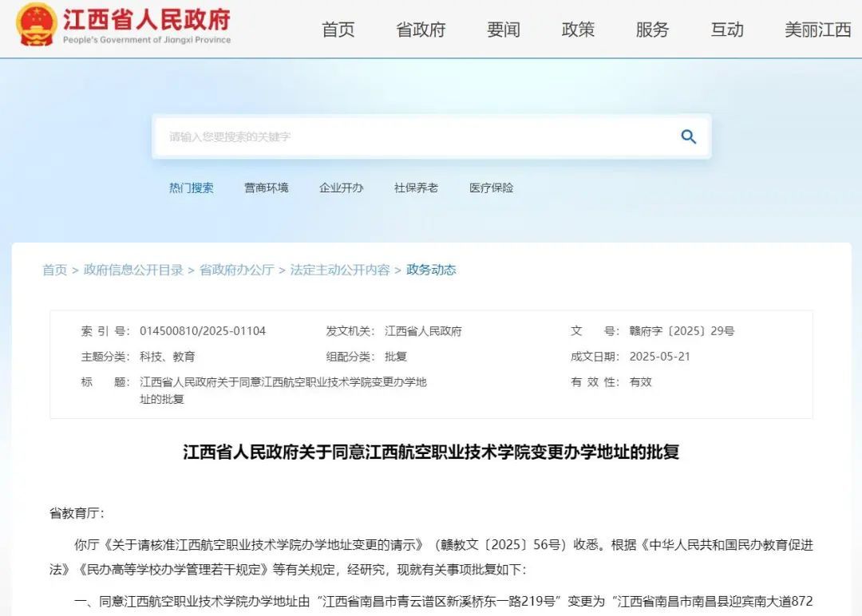This screenshot has height=616, width=862.
Task: Click the Jiangxi Provincial Government emblem logo
Action: (36, 26)
